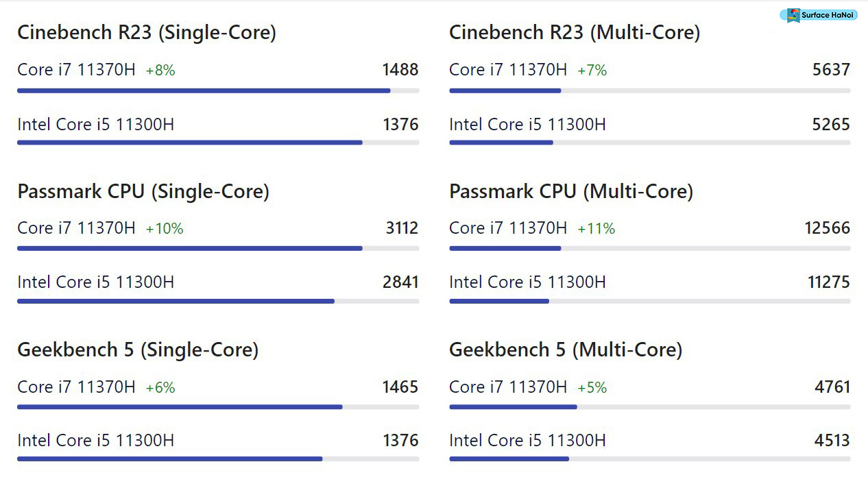
Task: Click the +11% badge under Passmark Multi-Core
Action: 596,228
